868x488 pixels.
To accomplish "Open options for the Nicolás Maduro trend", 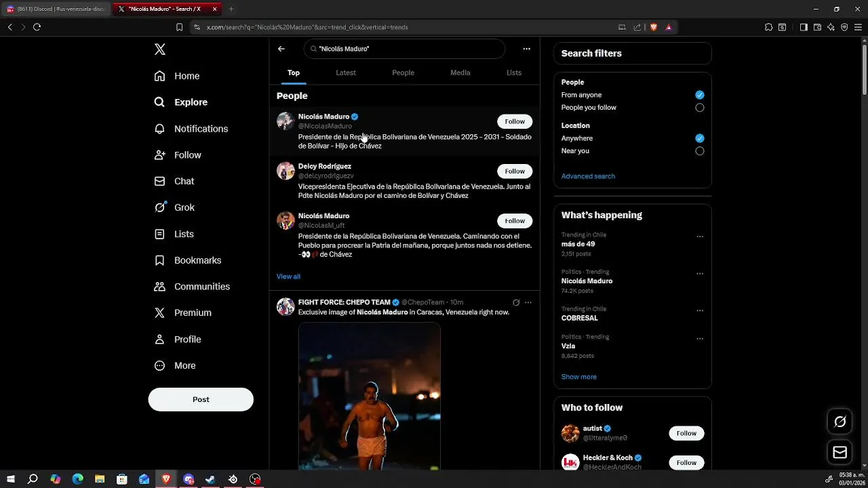I will click(700, 274).
